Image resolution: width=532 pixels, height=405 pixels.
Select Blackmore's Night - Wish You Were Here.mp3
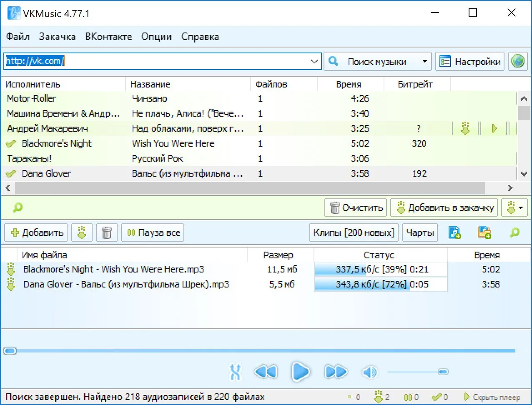pos(114,269)
